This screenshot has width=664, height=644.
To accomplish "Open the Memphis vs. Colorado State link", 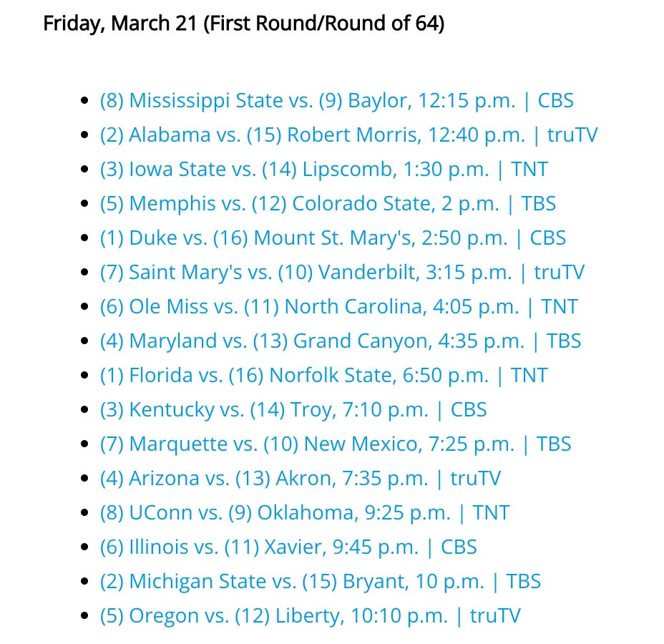I will [x=328, y=204].
